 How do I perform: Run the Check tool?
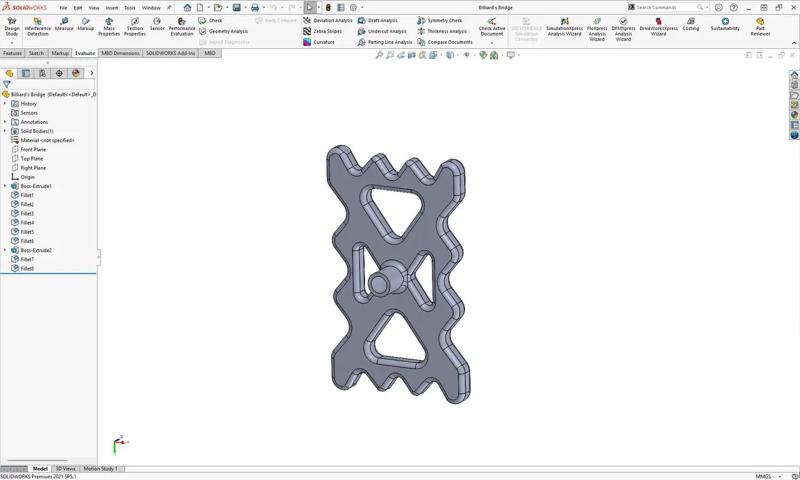point(210,20)
